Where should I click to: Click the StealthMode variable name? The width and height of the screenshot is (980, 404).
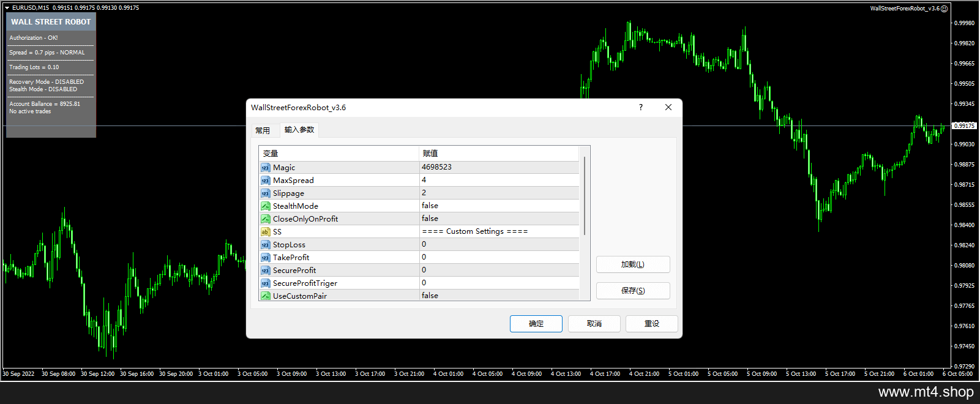[296, 206]
